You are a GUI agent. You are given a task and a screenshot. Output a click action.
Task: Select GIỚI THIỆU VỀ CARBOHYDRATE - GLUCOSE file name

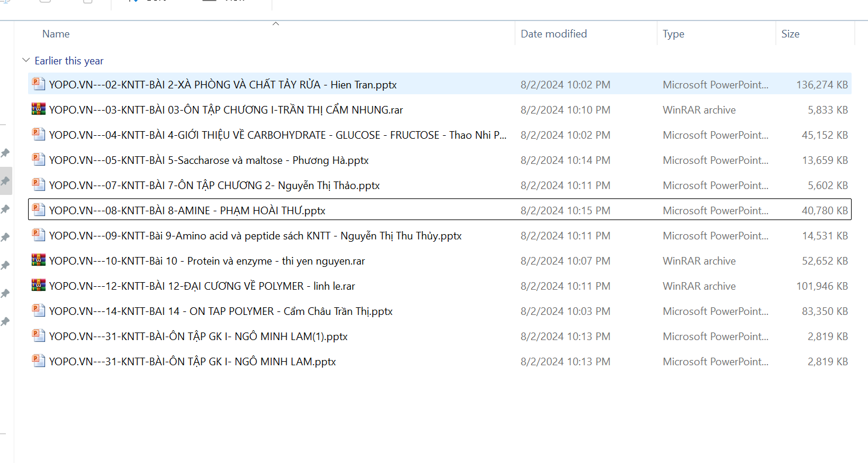coord(278,135)
